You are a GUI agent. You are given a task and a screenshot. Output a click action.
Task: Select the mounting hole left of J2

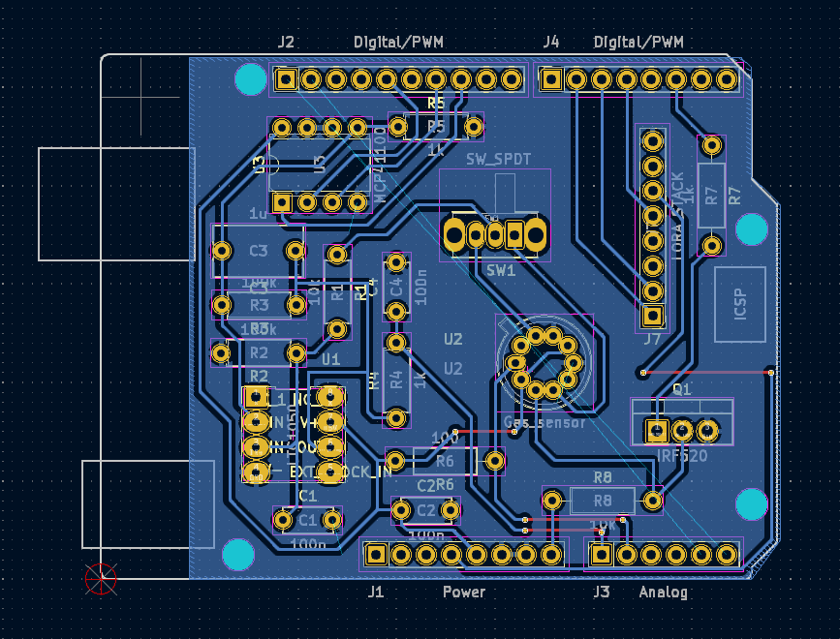click(x=251, y=79)
